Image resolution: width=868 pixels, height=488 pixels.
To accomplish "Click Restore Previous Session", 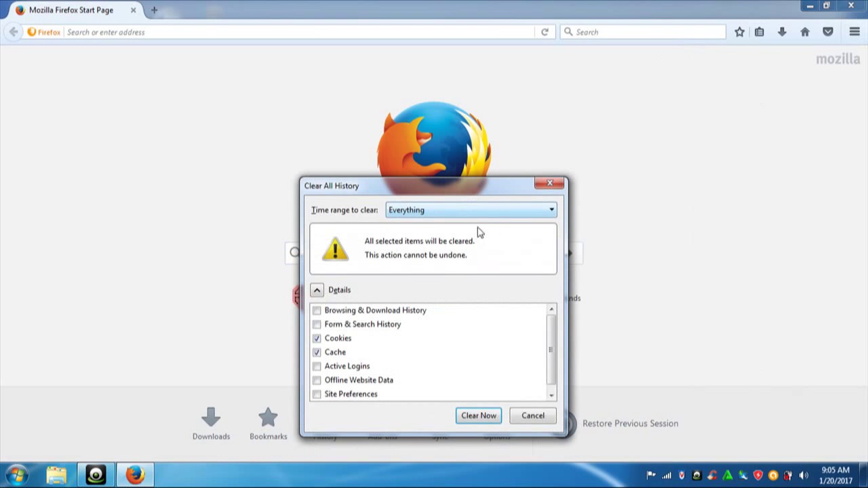I will pyautogui.click(x=630, y=424).
